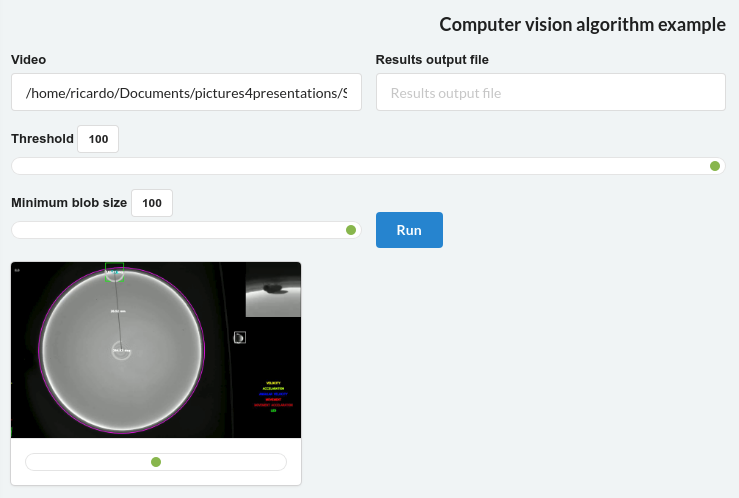The width and height of the screenshot is (739, 498).
Task: Click the green LED legend label
Action: 273,411
